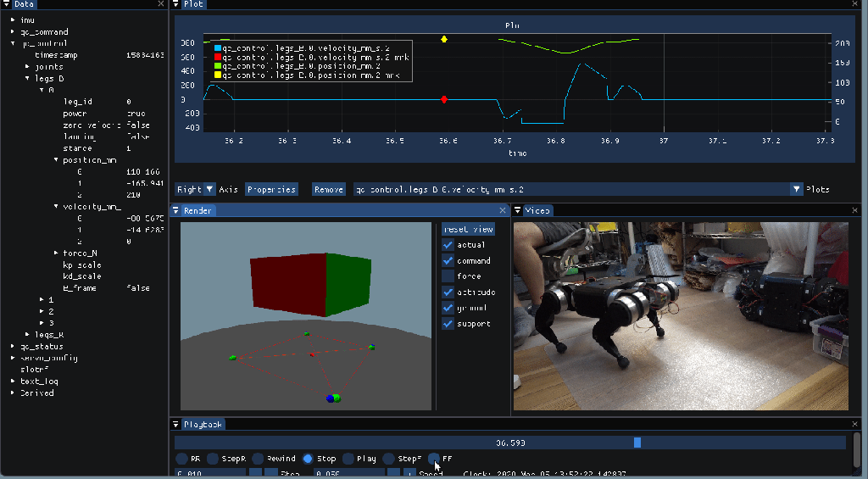868x479 pixels.
Task: Click the Video panel collapse triangle icon
Action: (518, 210)
